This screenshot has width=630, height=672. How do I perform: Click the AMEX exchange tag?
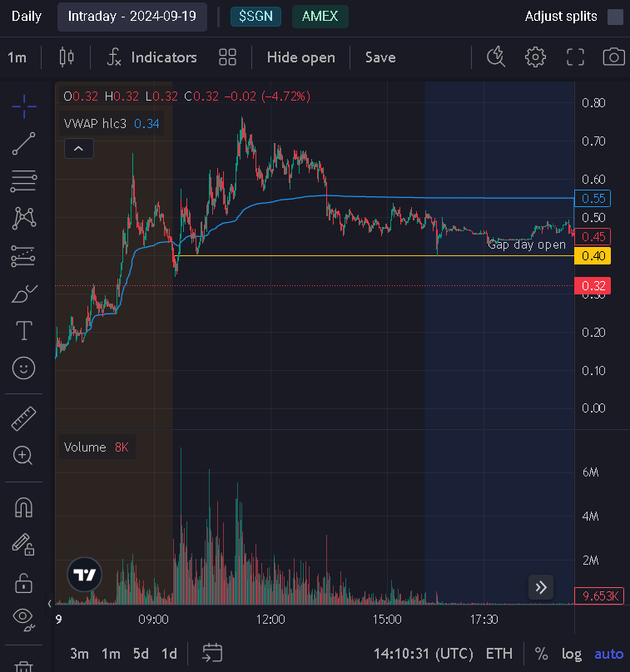click(320, 17)
